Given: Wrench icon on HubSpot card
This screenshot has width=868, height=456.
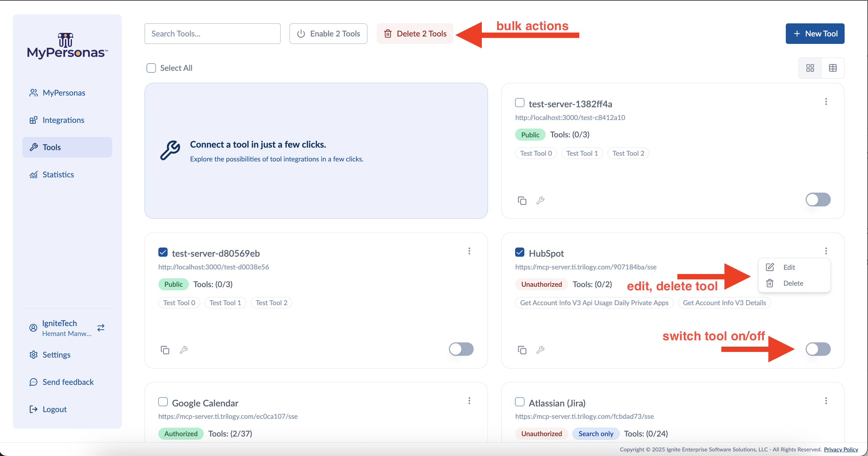Looking at the screenshot, I should click(540, 350).
